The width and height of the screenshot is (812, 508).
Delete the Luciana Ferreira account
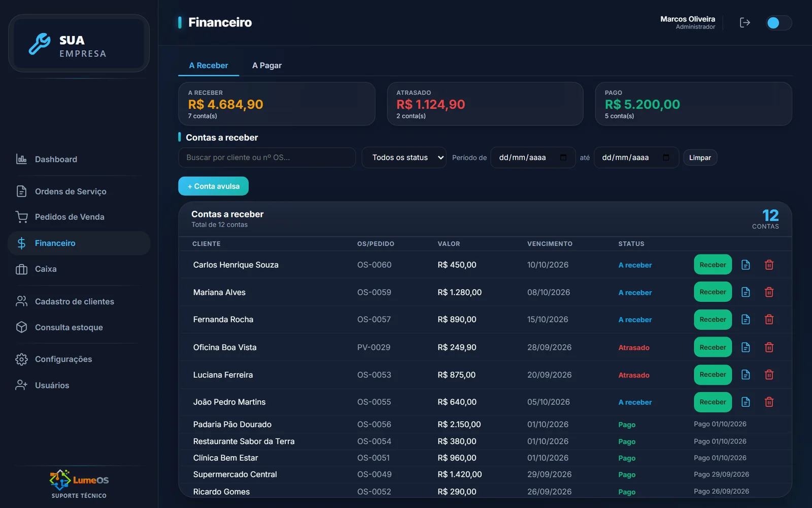(x=769, y=375)
